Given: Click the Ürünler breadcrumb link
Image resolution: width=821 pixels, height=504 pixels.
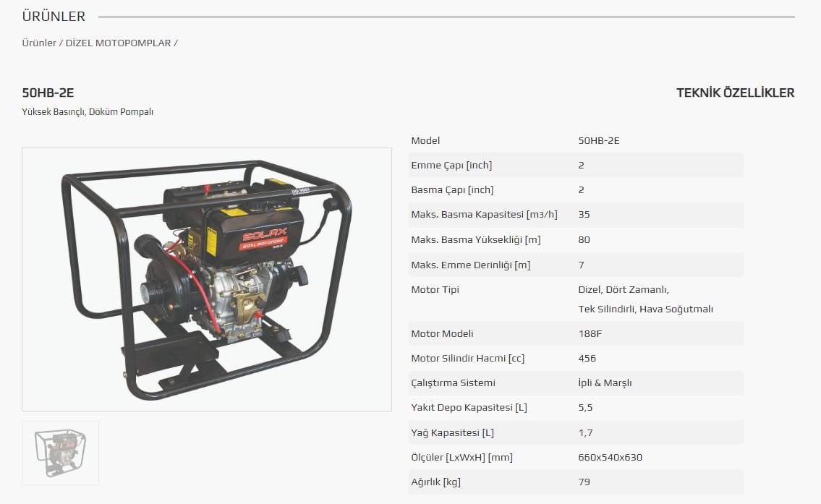Looking at the screenshot, I should click(39, 43).
